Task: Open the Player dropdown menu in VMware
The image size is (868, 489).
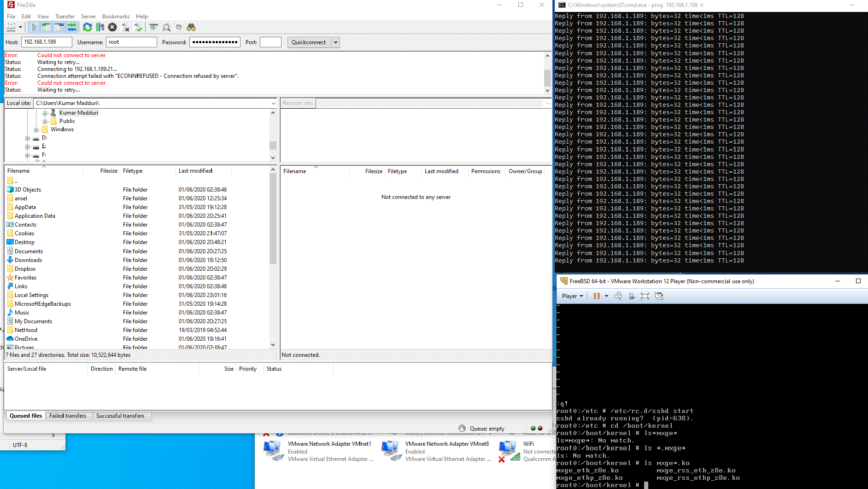Action: coord(572,296)
